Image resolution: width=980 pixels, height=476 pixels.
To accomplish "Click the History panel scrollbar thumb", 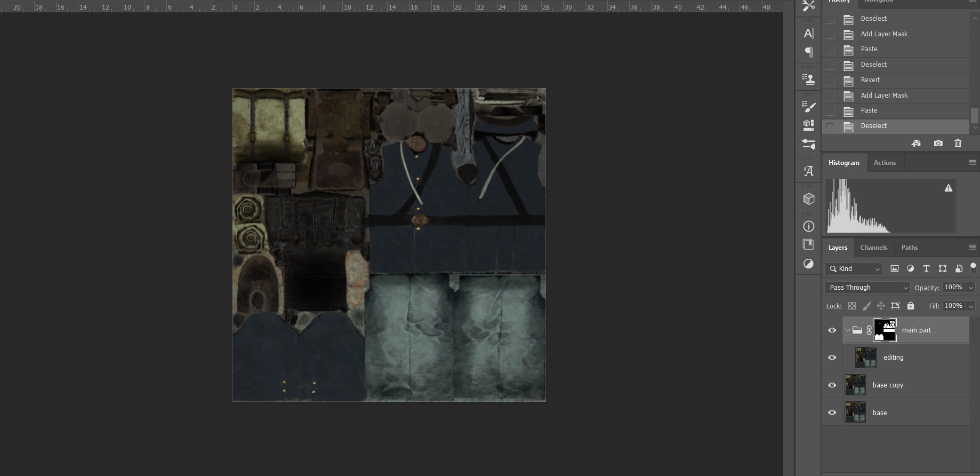I will click(x=974, y=115).
